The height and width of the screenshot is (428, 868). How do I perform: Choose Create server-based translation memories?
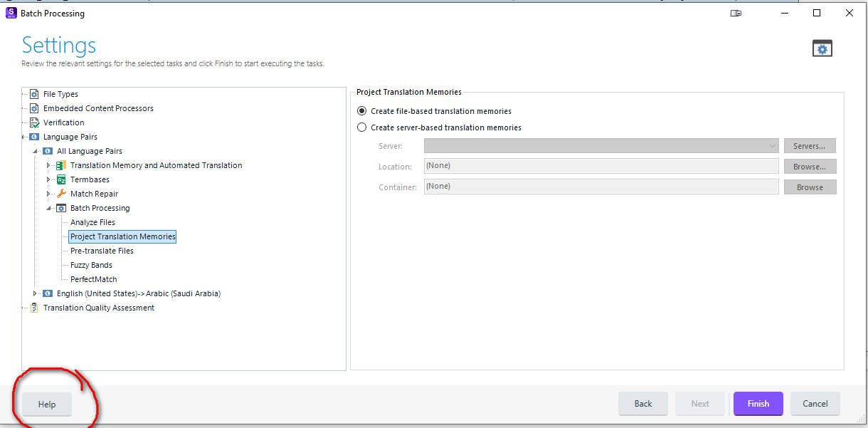[x=363, y=127]
